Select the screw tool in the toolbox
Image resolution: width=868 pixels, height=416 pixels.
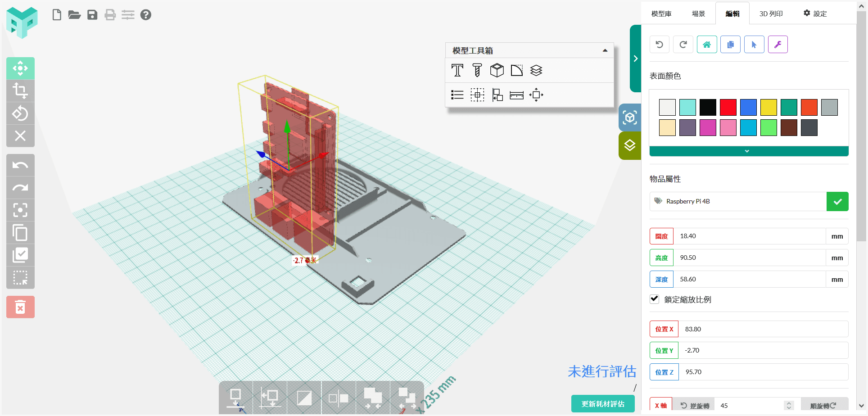[x=477, y=70]
